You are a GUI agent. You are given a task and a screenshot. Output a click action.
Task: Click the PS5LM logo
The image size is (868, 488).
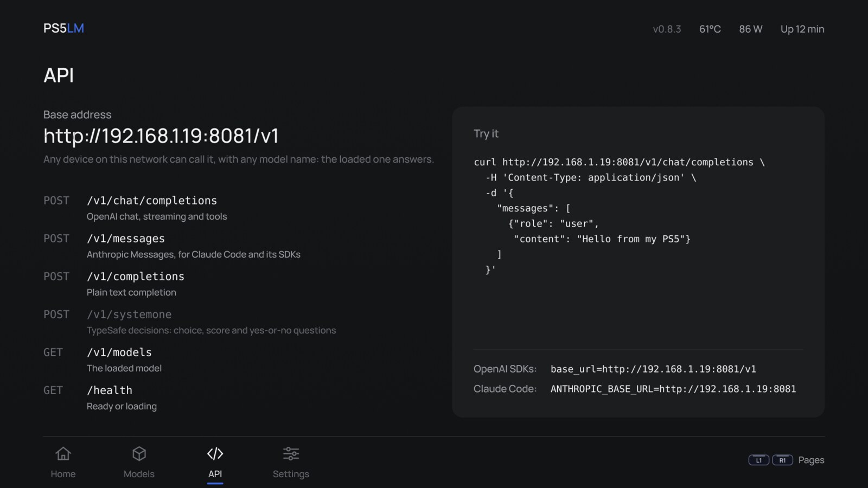click(63, 28)
